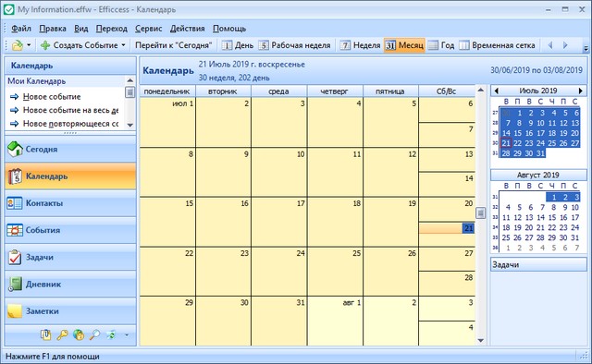
Task: Open toolbar overflow options chevron
Action: click(586, 49)
